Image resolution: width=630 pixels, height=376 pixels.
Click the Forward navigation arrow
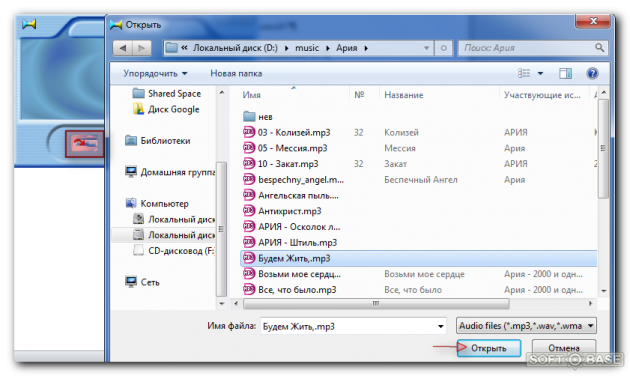pos(141,48)
